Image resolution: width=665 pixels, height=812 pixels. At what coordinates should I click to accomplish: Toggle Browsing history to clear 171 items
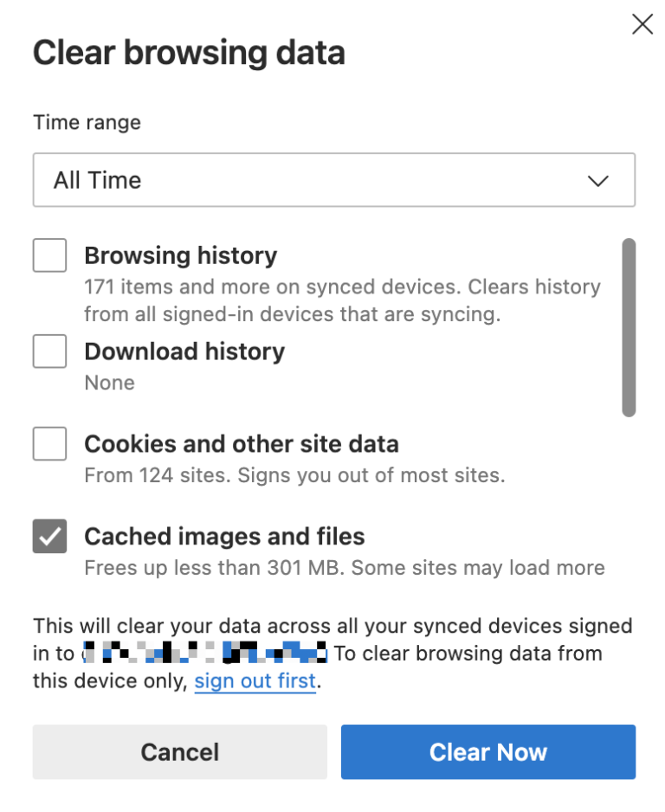[49, 255]
